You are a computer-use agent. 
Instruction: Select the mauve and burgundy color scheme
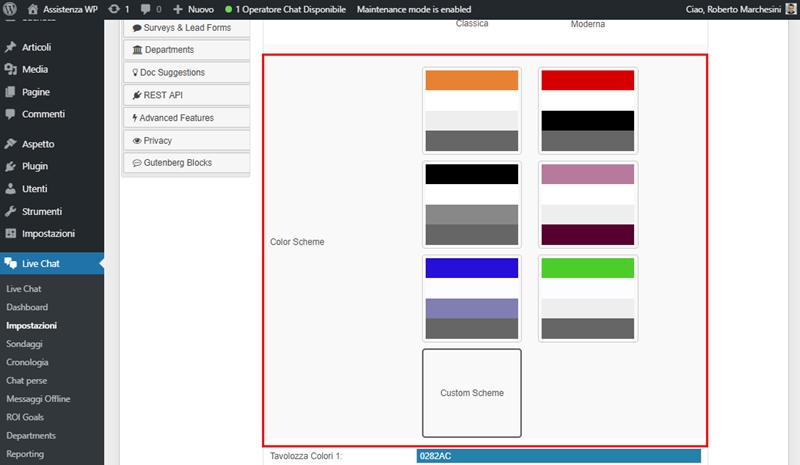pos(588,204)
